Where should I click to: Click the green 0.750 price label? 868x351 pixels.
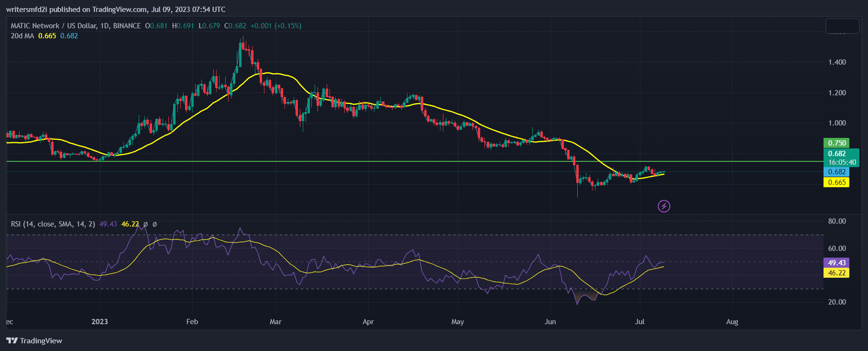[x=836, y=143]
